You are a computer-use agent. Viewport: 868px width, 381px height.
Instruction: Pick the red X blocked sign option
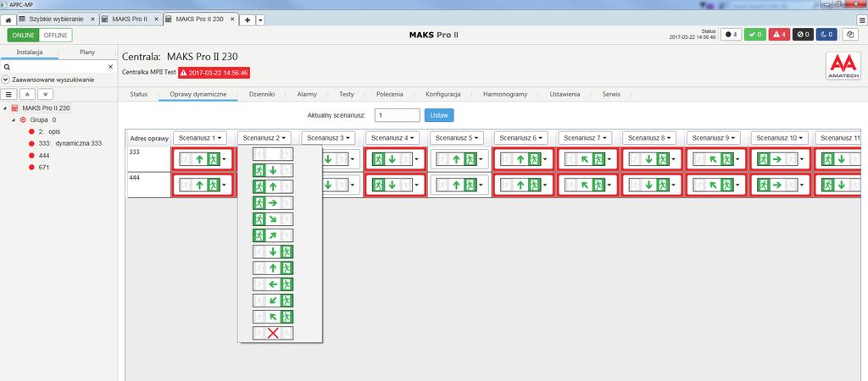273,333
